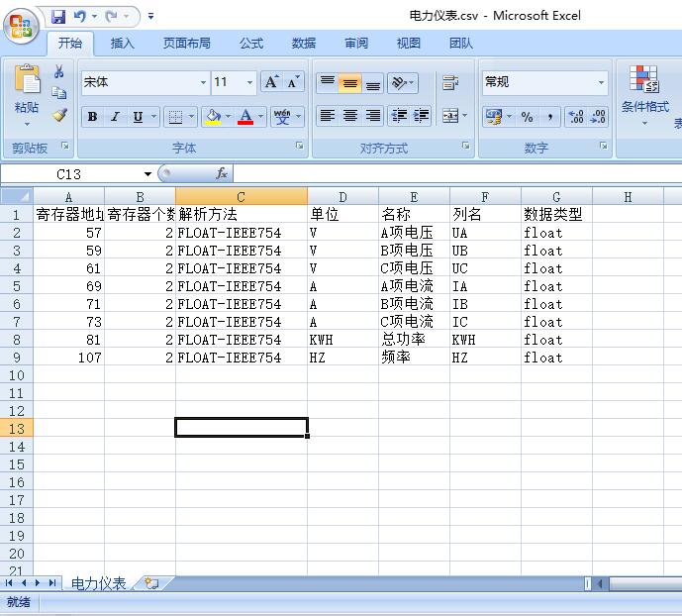Expand the font size dropdown
This screenshot has height=616, width=682.
tap(249, 83)
